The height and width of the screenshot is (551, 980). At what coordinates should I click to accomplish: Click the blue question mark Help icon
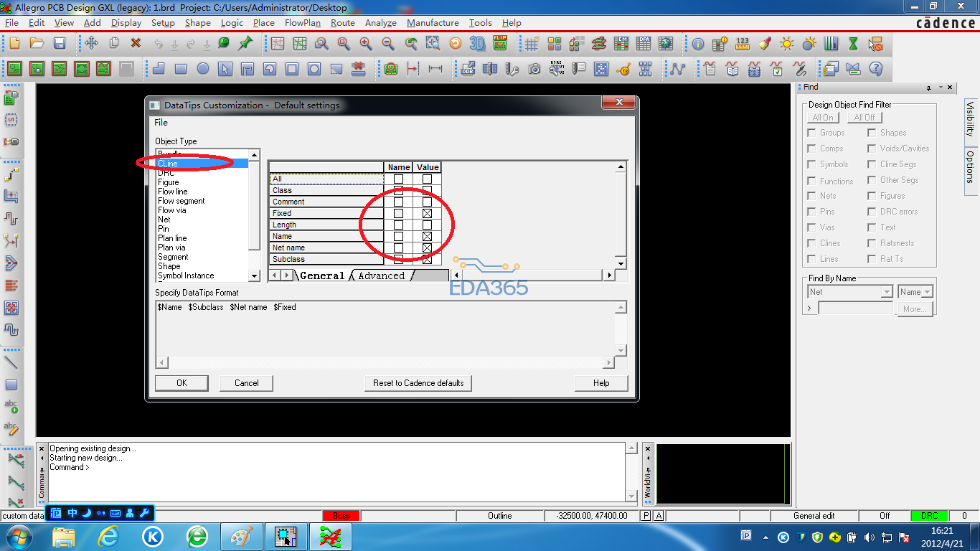875,69
